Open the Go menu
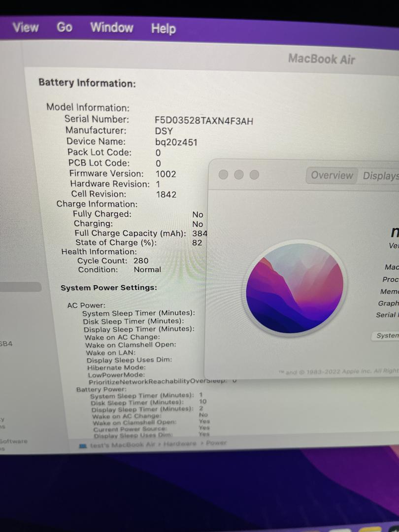399x532 pixels. point(64,27)
